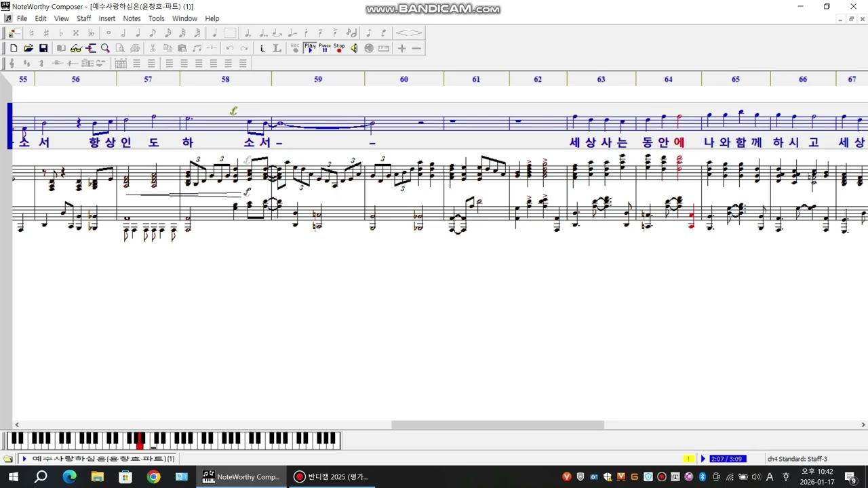
Task: Click the horizontal score scrollbar thumb
Action: coord(498,425)
